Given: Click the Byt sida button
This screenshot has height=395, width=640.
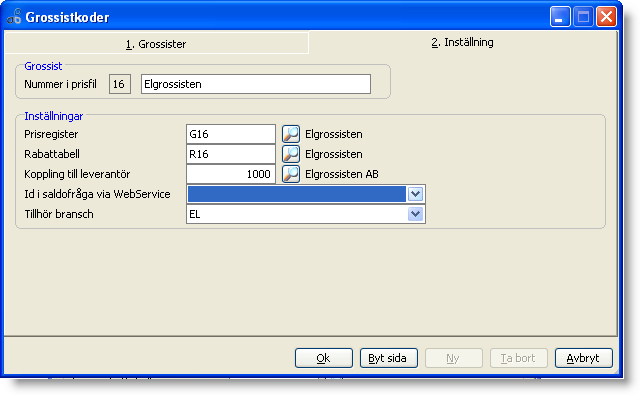Looking at the screenshot, I should point(389,358).
